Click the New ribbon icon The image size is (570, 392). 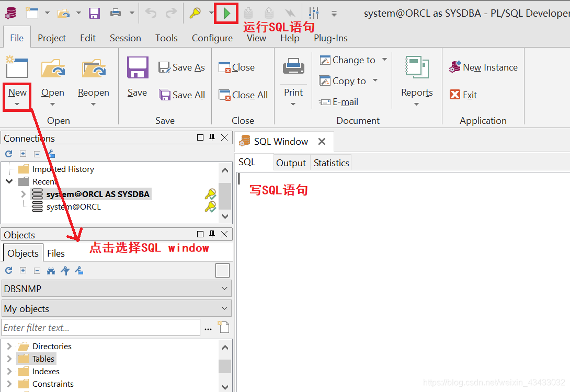(17, 67)
